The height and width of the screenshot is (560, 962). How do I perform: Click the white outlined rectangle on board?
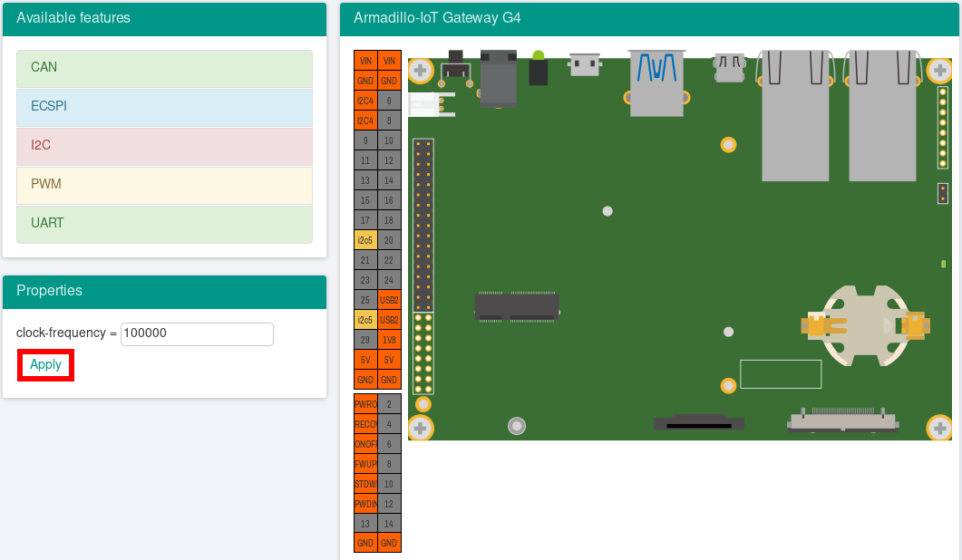[x=781, y=374]
